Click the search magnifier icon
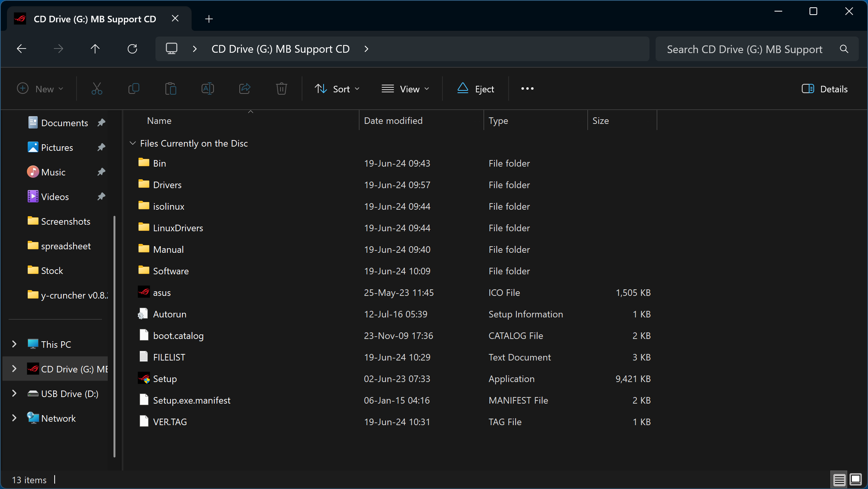868x489 pixels. 844,49
